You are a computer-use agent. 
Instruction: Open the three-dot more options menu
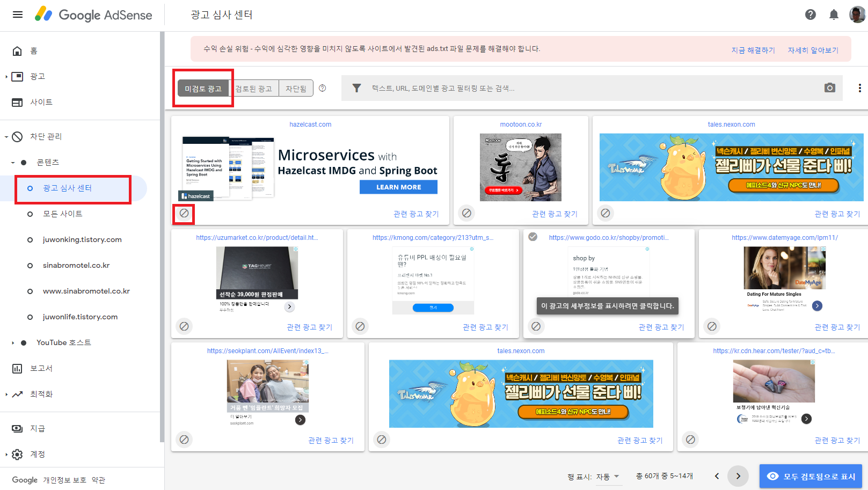click(x=859, y=88)
